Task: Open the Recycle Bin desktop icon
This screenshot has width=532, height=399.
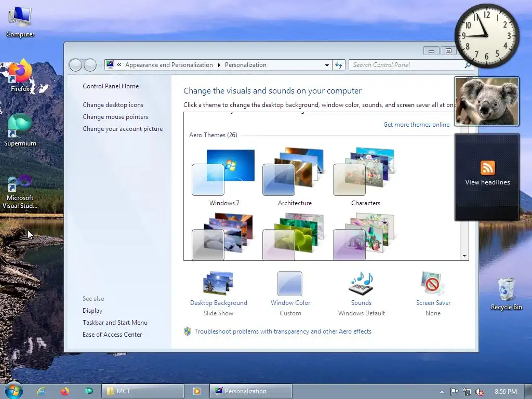Action: coord(506,294)
